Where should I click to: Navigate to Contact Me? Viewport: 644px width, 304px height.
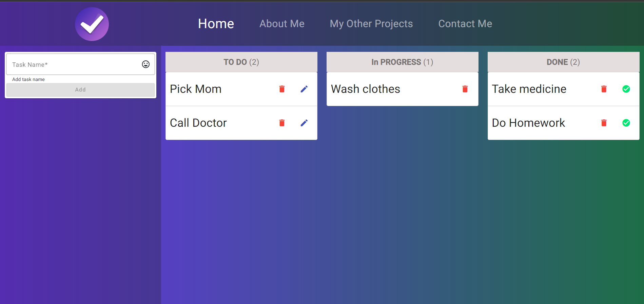465,24
